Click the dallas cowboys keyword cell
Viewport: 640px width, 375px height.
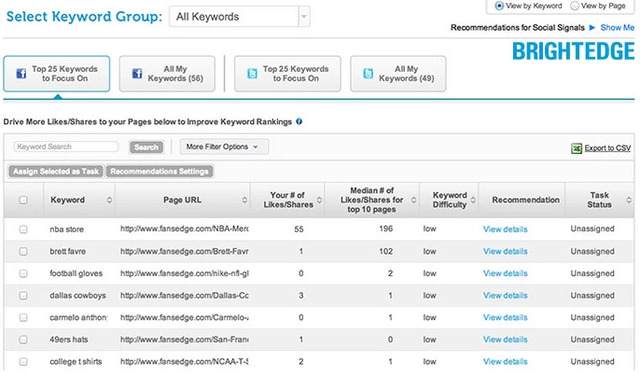pos(78,295)
